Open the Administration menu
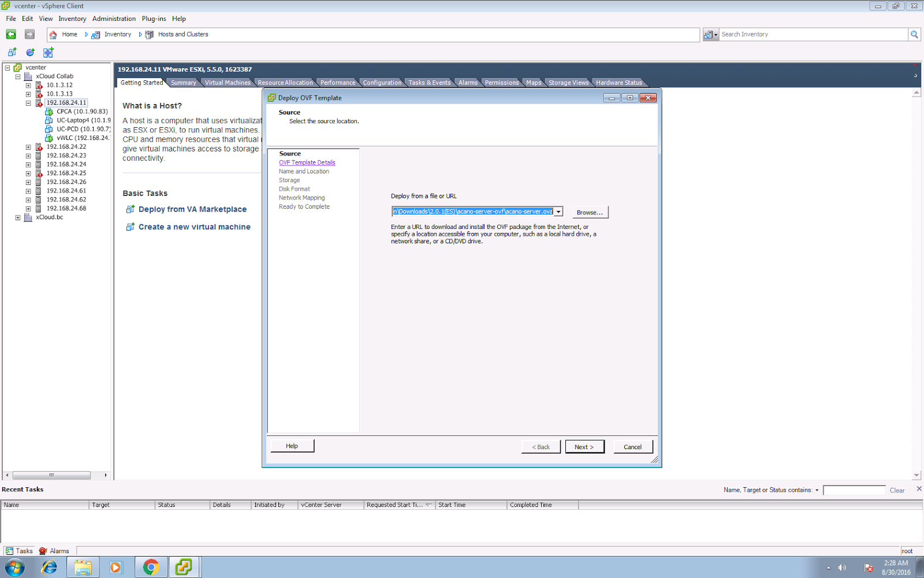The image size is (924, 578). tap(113, 18)
